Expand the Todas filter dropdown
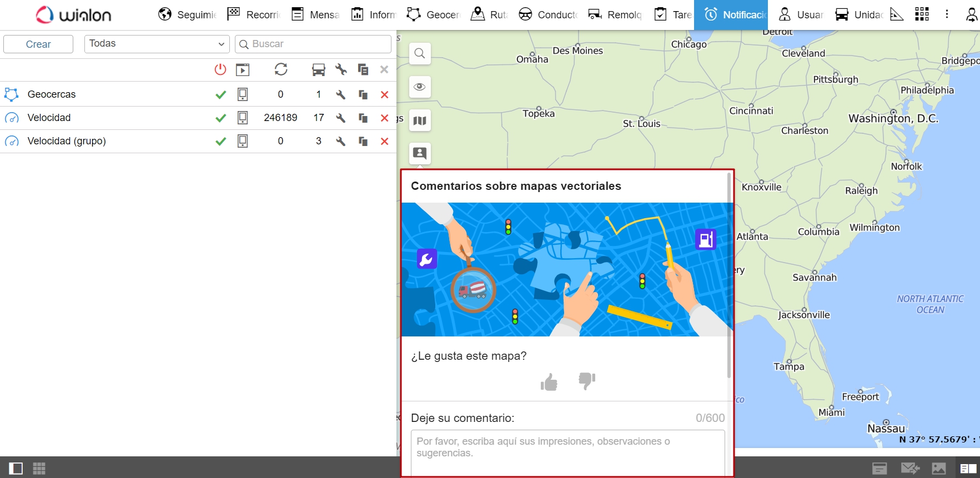 (x=157, y=44)
